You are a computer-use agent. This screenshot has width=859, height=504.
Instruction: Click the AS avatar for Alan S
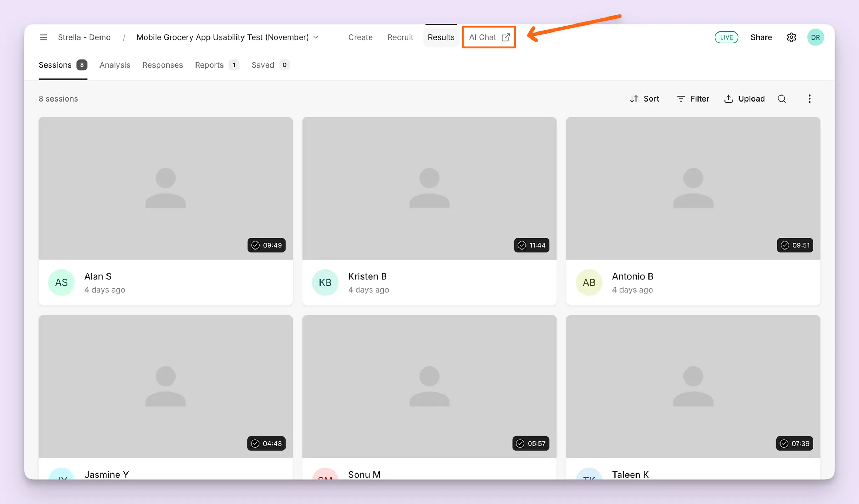coord(61,282)
